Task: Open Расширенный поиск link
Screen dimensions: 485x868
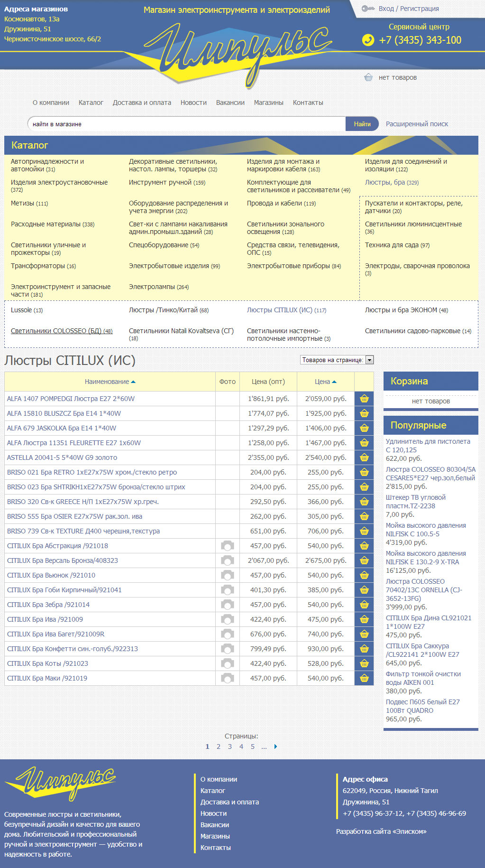Action: click(x=417, y=124)
